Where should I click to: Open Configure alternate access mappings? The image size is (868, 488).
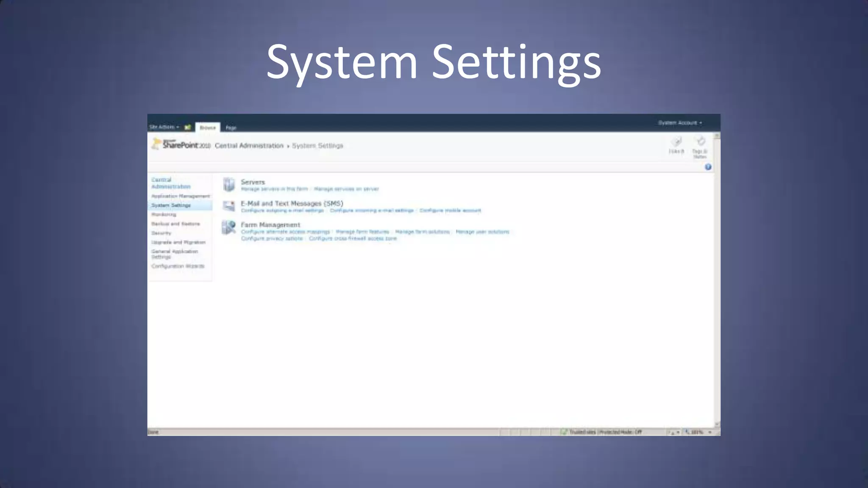(x=285, y=232)
